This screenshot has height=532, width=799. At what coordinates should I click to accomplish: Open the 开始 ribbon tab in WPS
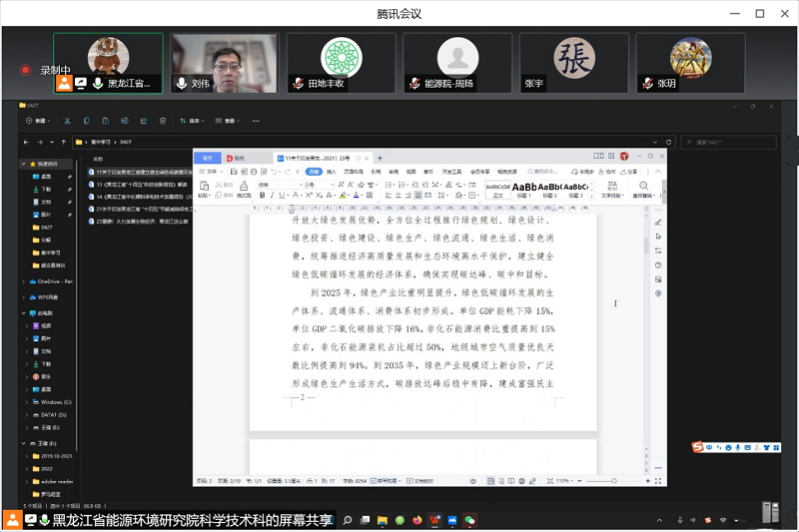314,172
